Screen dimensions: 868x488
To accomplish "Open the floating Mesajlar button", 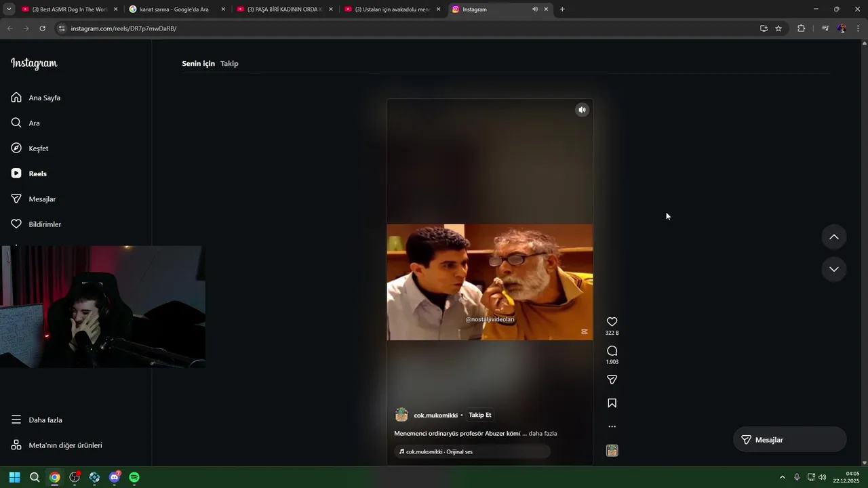I will [790, 440].
